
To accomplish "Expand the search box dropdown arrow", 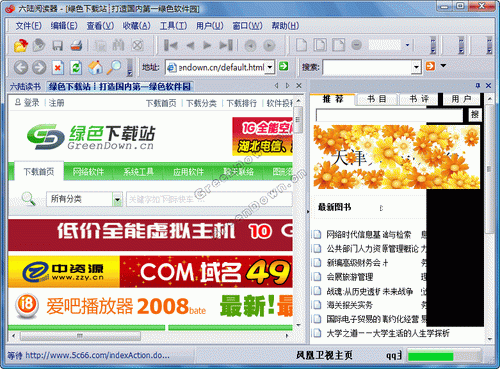I will tap(416, 68).
